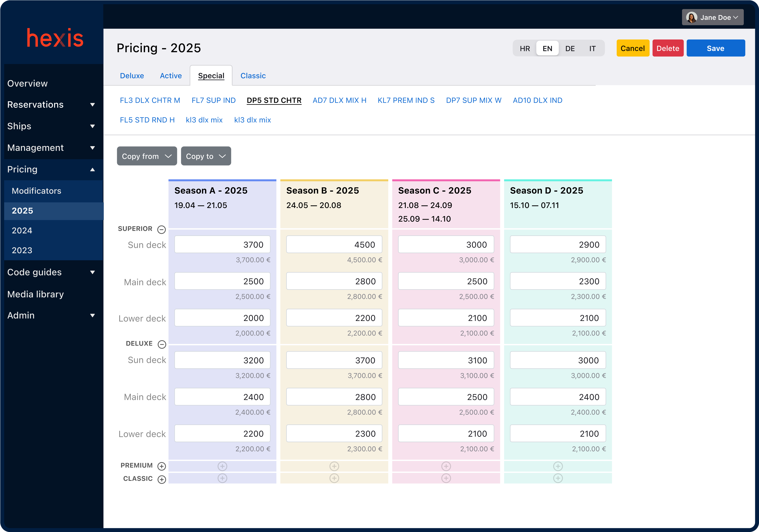
Task: Switch language to HR
Action: 525,49
